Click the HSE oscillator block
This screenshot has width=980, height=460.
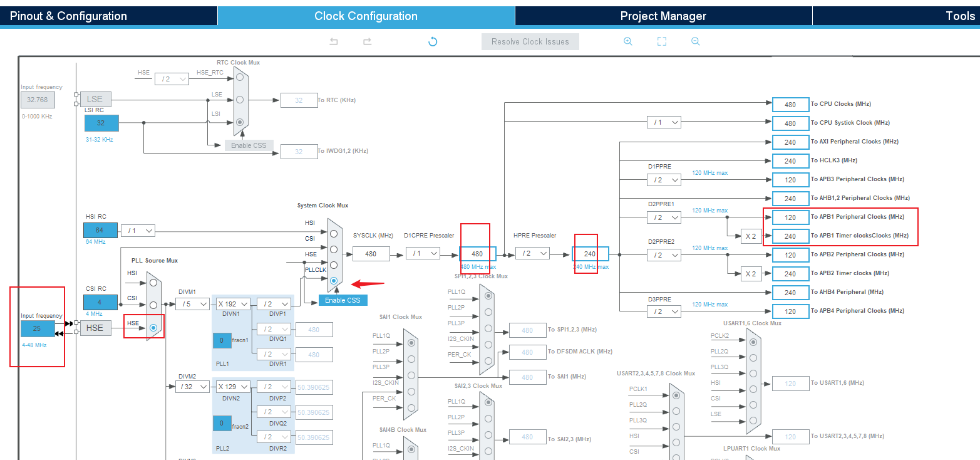[95, 328]
